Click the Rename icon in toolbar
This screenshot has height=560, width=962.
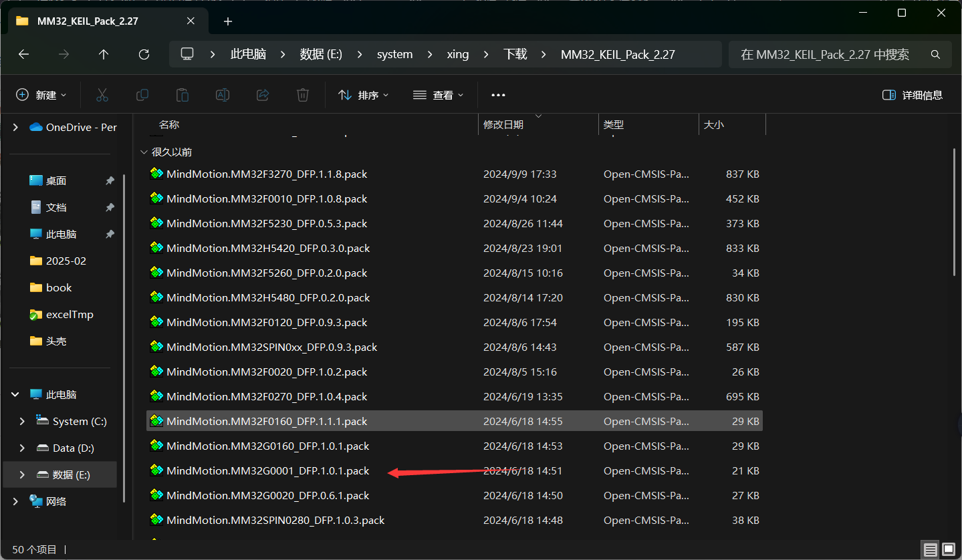(223, 95)
